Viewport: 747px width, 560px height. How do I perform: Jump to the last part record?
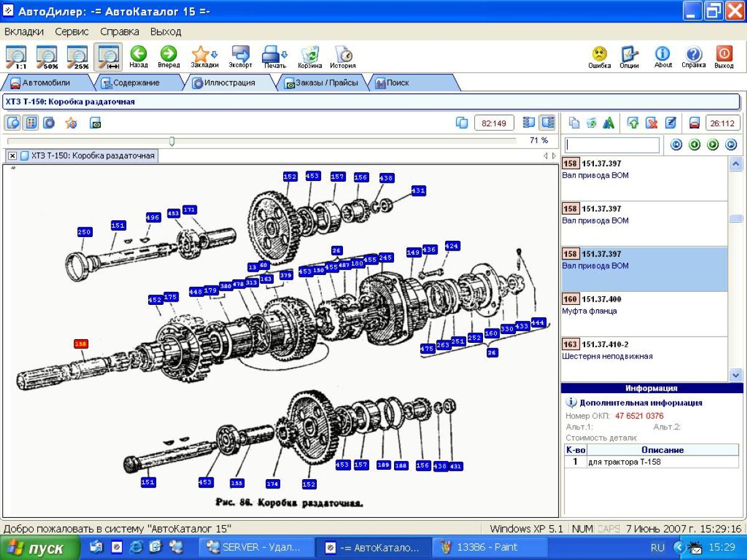pos(731,145)
